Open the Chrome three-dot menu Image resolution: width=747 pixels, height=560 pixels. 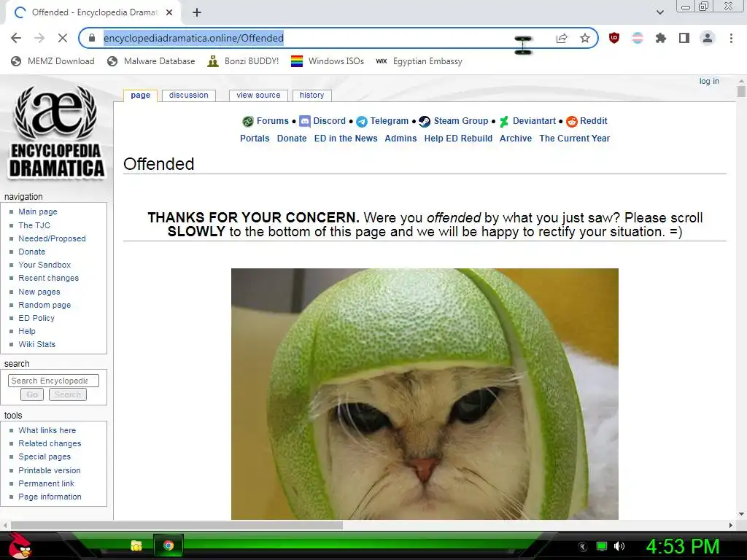point(731,38)
